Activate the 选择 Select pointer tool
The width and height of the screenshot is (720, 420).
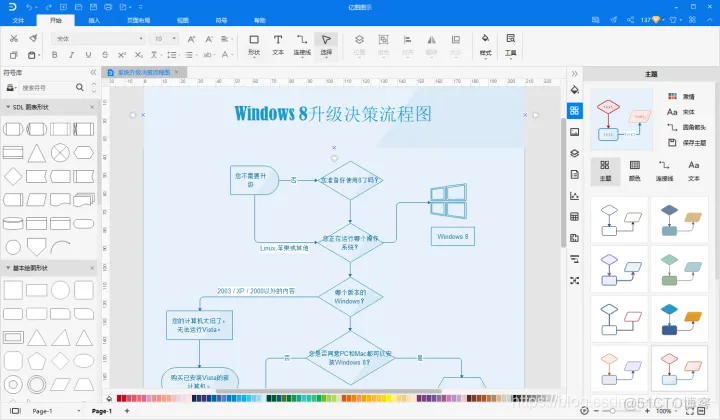pos(326,45)
